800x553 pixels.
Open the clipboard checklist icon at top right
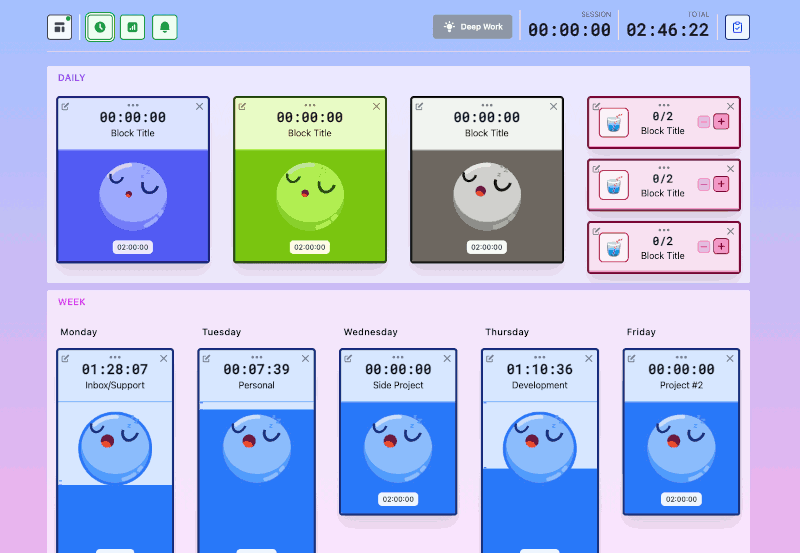[x=737, y=28]
